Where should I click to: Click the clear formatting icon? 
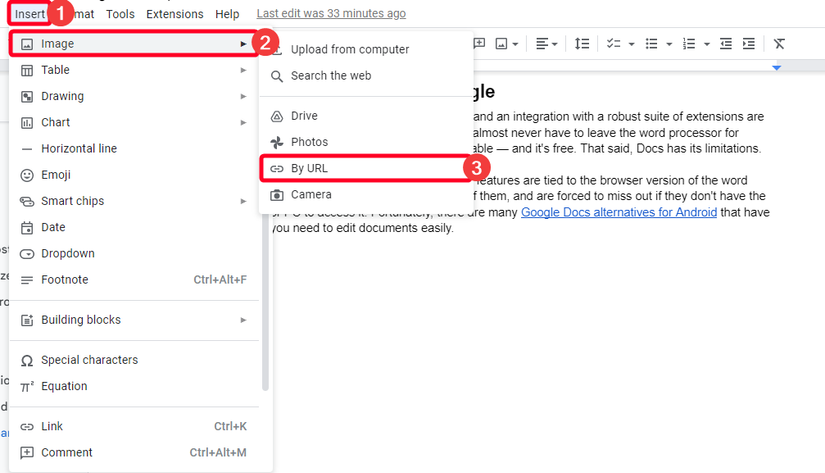point(779,44)
